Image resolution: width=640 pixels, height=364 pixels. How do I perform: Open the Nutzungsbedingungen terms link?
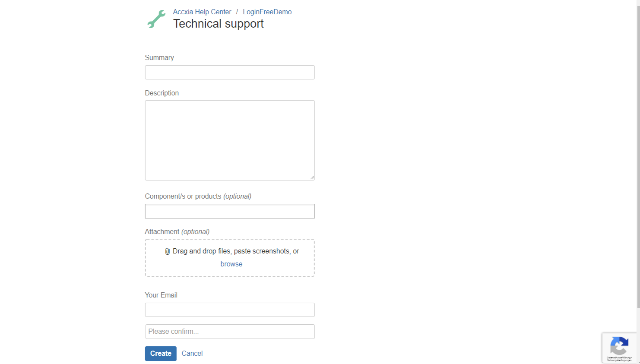click(x=619, y=360)
